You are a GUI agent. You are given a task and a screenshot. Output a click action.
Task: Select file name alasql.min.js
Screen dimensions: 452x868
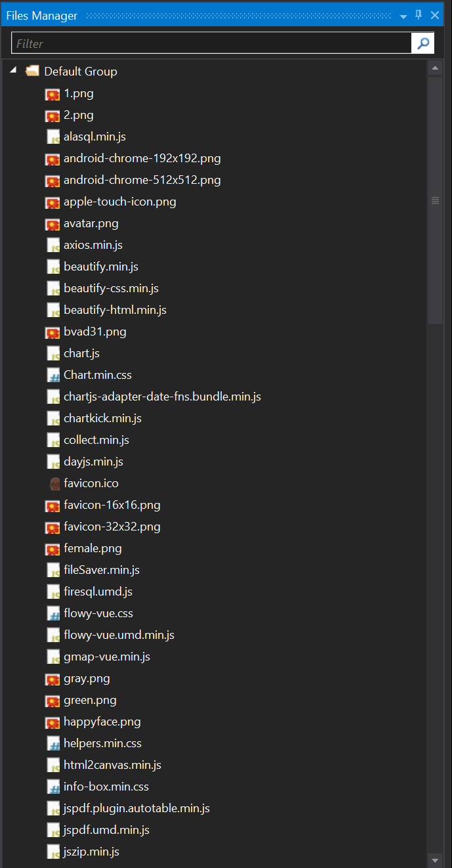(x=95, y=137)
